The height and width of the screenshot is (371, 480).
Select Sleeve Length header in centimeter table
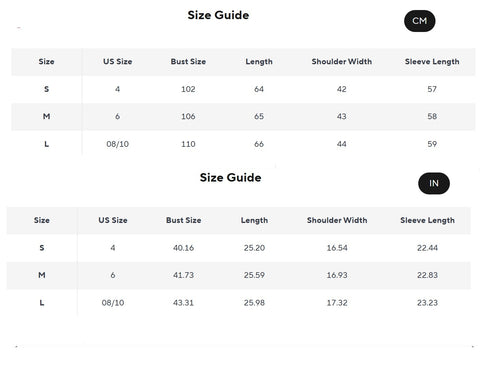coord(432,62)
